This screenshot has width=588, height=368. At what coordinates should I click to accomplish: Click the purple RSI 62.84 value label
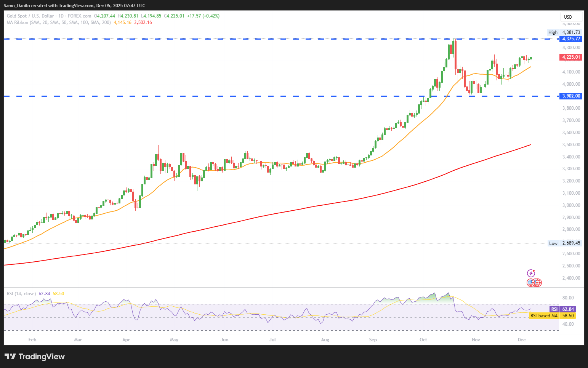[x=562, y=309]
